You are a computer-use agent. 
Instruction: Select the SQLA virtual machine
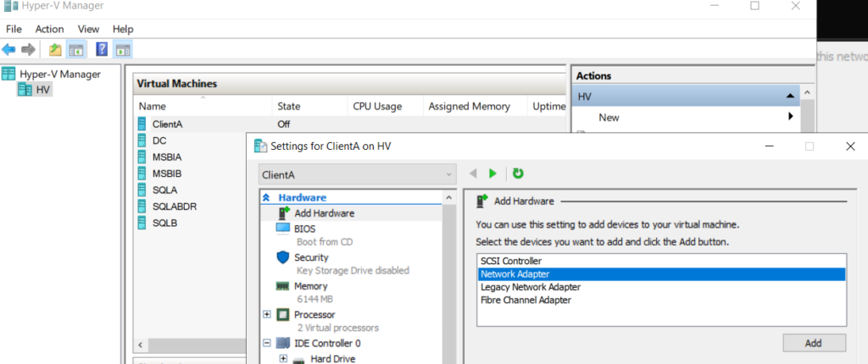[x=165, y=190]
